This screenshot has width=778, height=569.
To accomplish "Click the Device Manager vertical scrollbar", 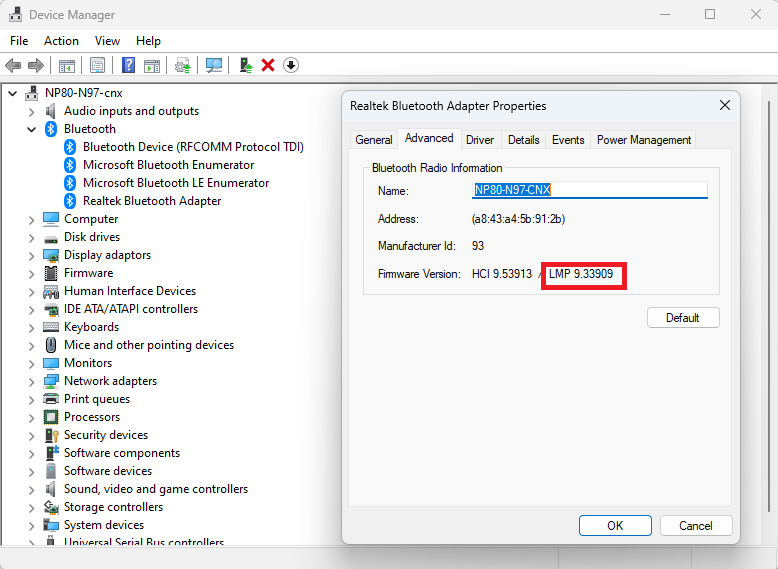I will [770, 306].
